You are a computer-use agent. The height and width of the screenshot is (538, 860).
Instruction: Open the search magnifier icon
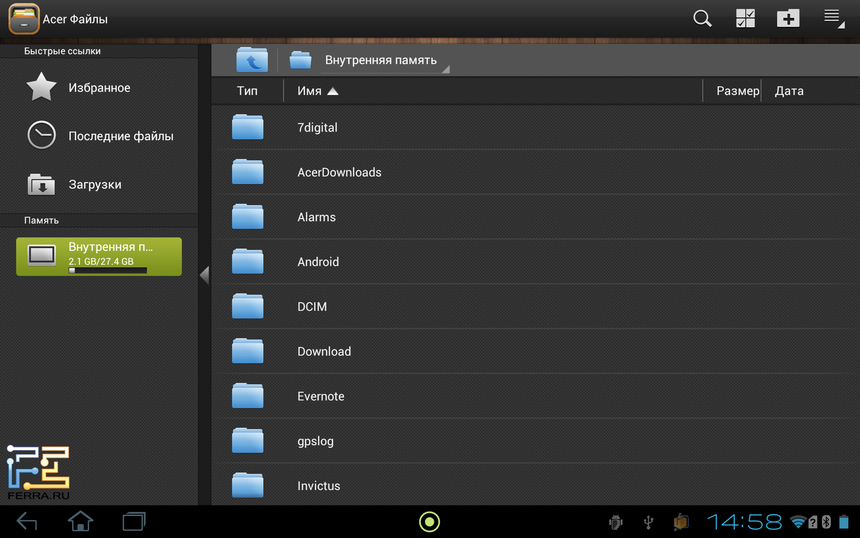pyautogui.click(x=702, y=19)
